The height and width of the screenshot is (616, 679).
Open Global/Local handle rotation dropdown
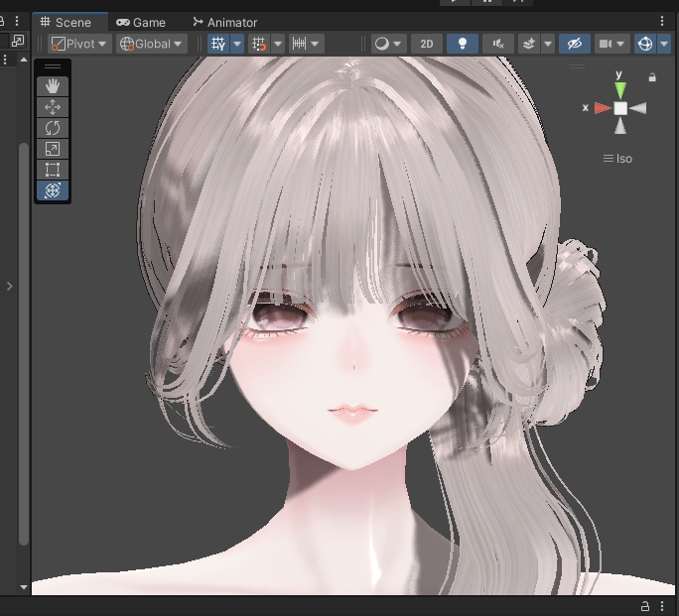[x=151, y=44]
